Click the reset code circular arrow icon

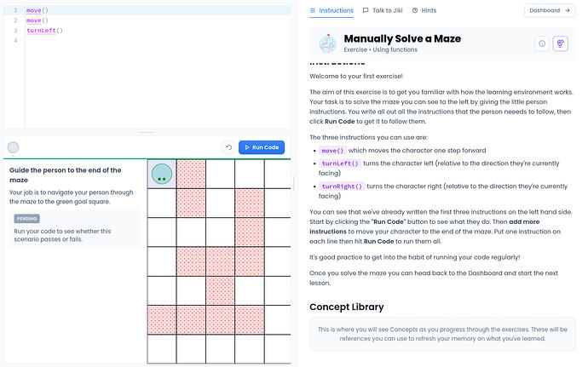[228, 147]
